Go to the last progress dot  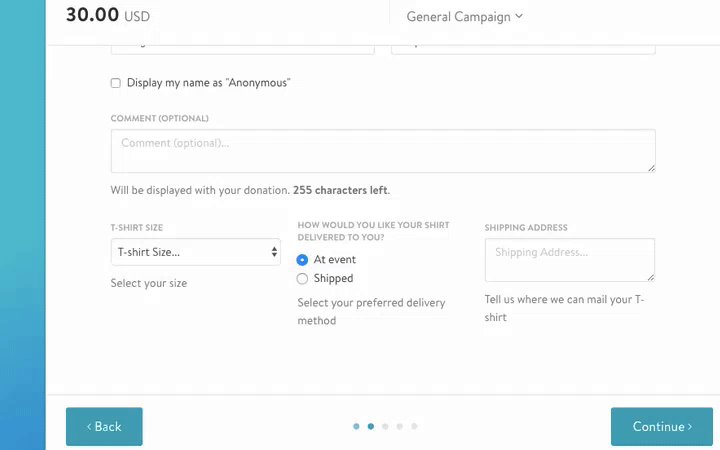pyautogui.click(x=414, y=426)
